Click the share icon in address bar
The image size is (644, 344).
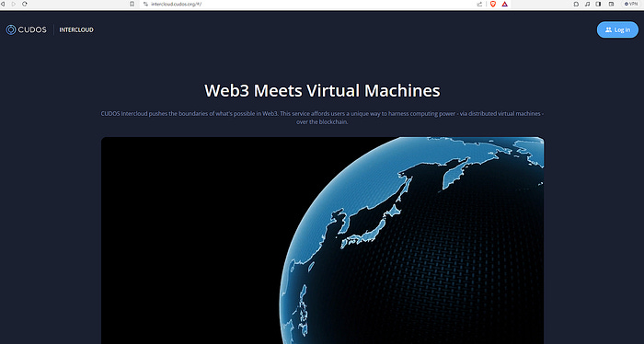[479, 4]
